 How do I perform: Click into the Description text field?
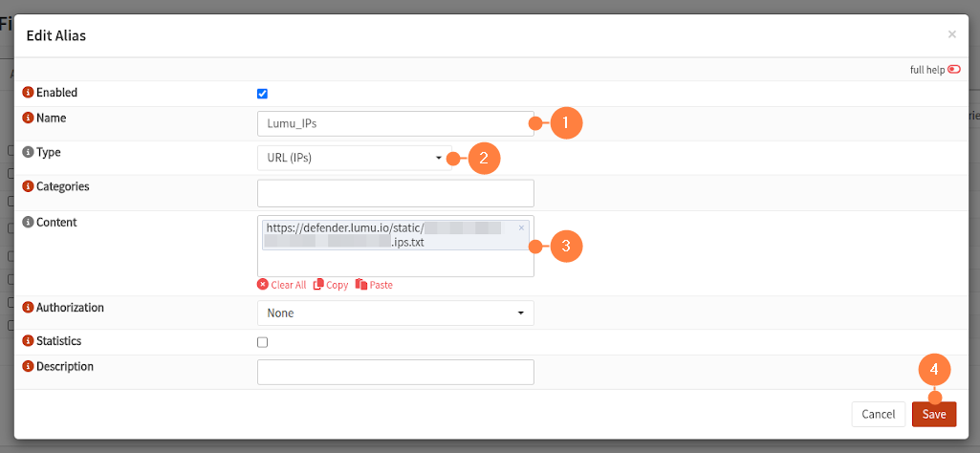(x=395, y=372)
